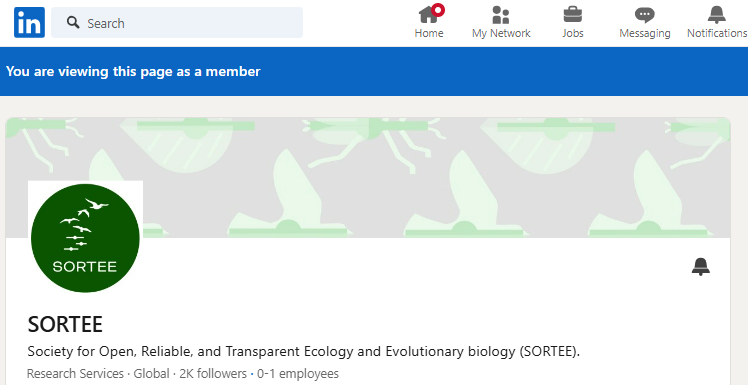Click the LinkedIn logo icon
This screenshot has height=385, width=748.
coord(29,22)
